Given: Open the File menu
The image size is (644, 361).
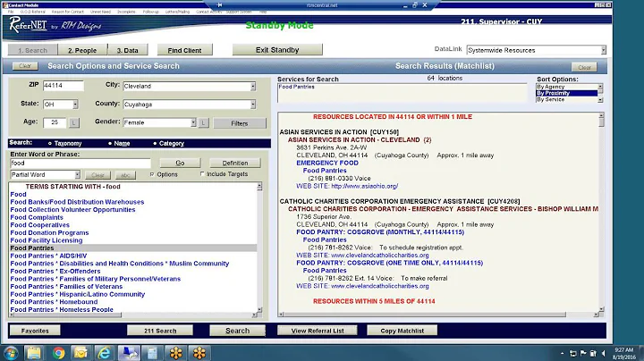Looking at the screenshot, I should tap(11, 12).
